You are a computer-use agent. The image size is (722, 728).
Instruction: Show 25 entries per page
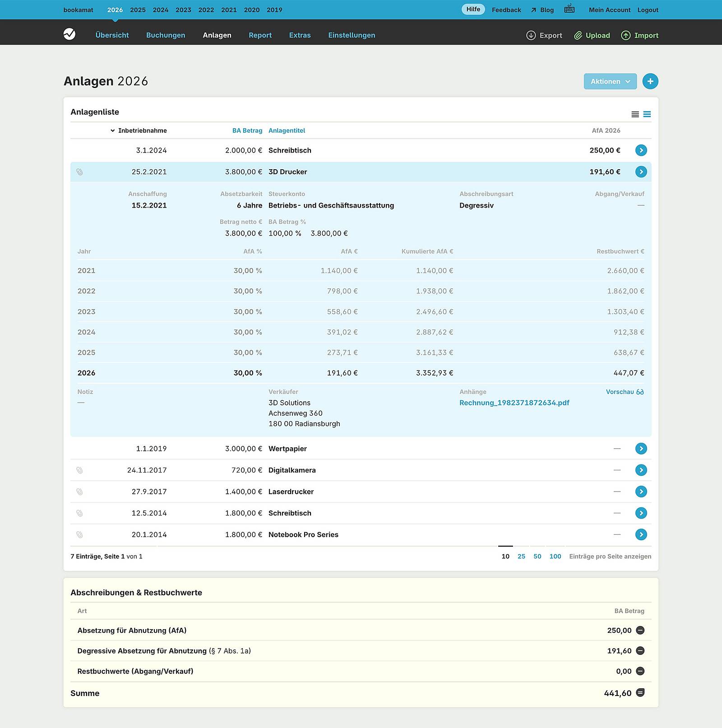(521, 556)
